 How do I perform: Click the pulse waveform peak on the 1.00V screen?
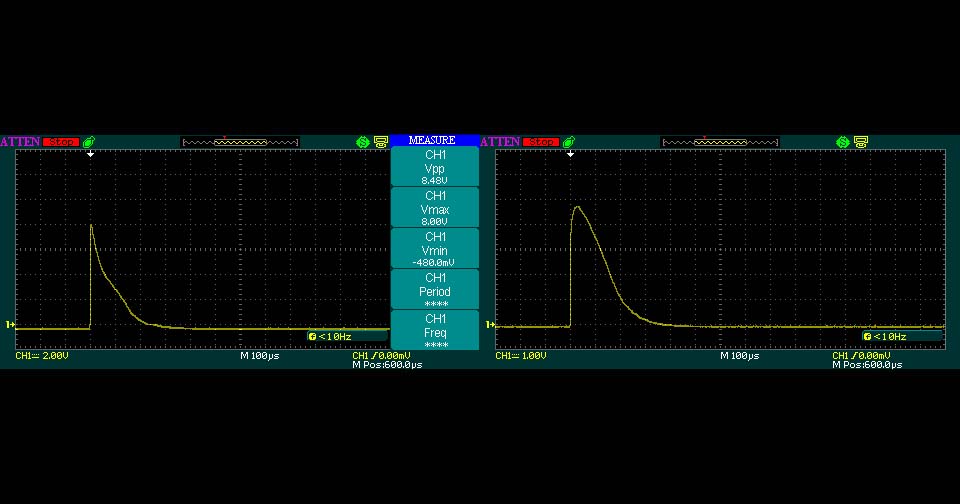(577, 208)
